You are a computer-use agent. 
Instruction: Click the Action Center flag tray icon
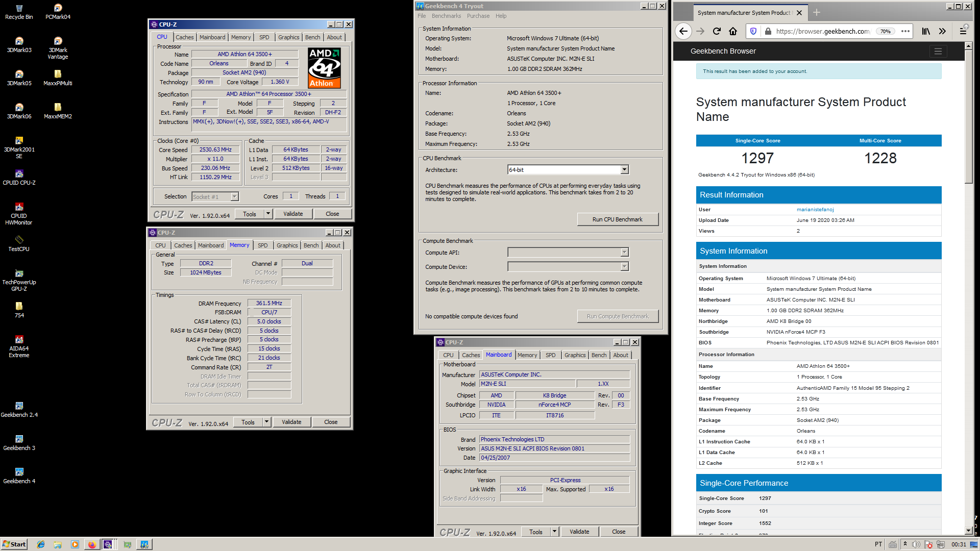point(928,544)
